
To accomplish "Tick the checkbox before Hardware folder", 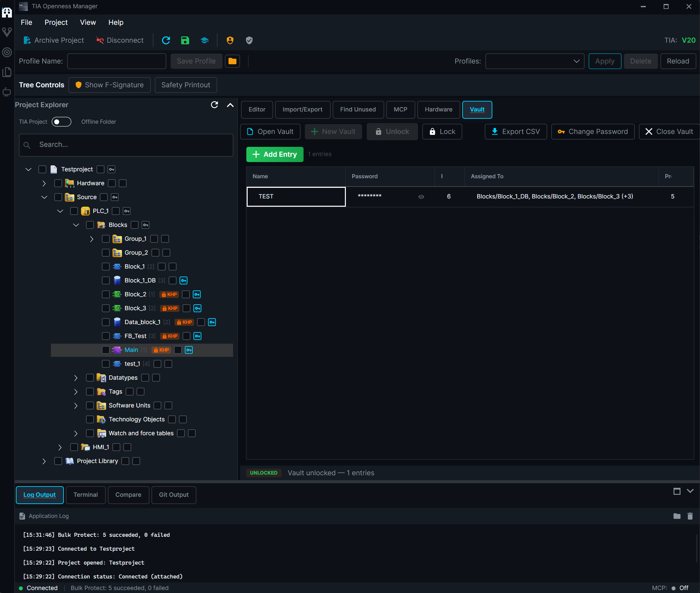I will coord(58,183).
